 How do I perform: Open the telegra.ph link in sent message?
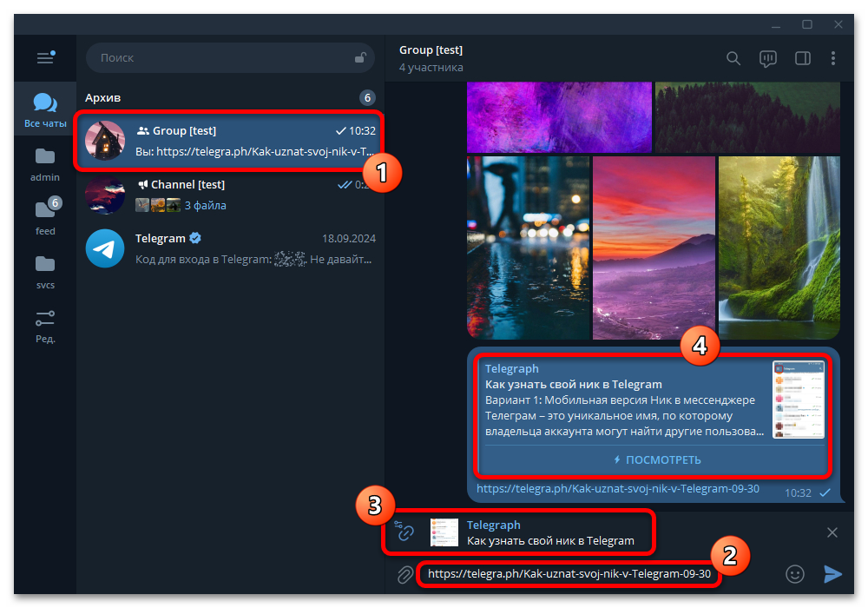[618, 488]
